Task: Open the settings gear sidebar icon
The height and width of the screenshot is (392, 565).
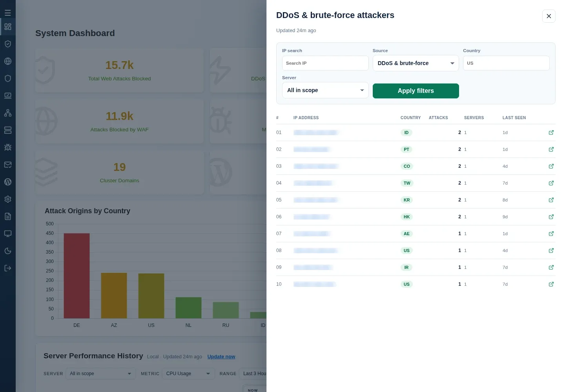Action: (x=7, y=199)
